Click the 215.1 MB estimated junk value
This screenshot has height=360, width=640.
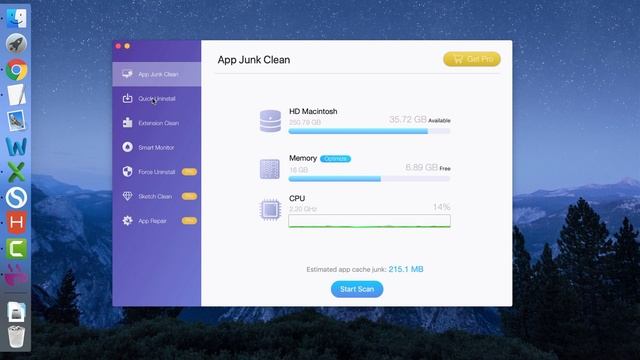coord(406,269)
